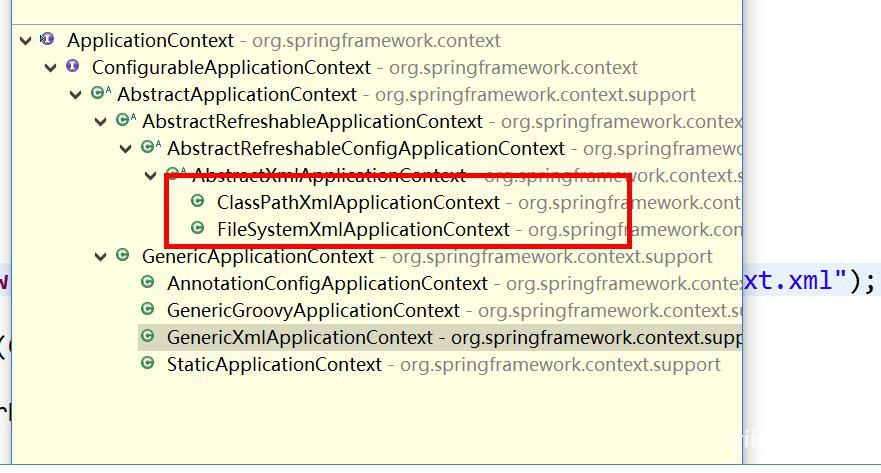Click the ClassPathXmlApplicationContext class icon

pyautogui.click(x=197, y=201)
